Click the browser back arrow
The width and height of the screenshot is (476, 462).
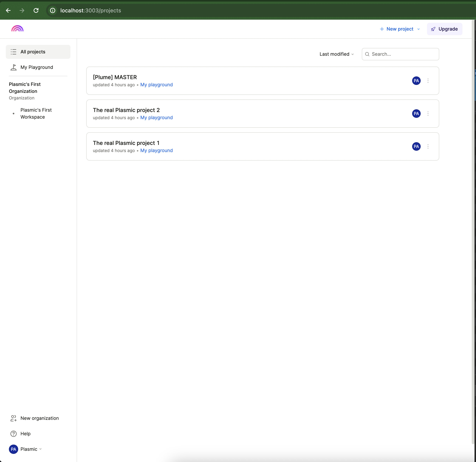[8, 10]
